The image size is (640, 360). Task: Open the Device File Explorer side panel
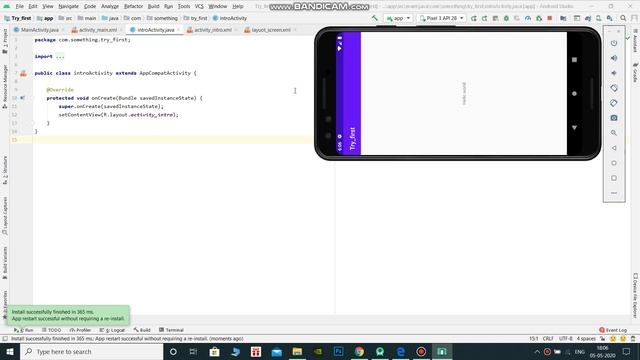coord(636,295)
